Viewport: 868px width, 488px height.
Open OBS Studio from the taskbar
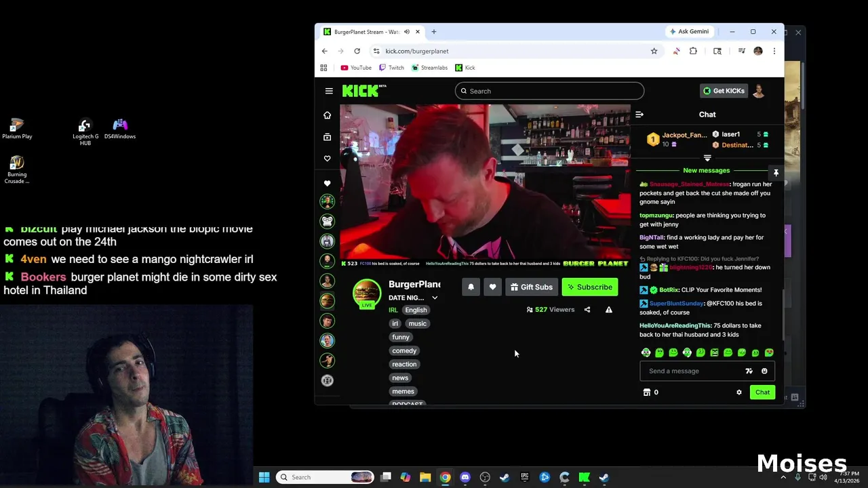485,477
